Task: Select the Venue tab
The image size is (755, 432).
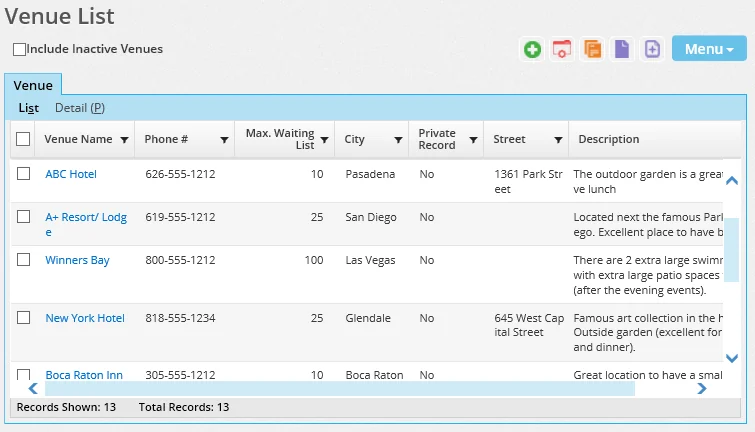Action: point(33,85)
